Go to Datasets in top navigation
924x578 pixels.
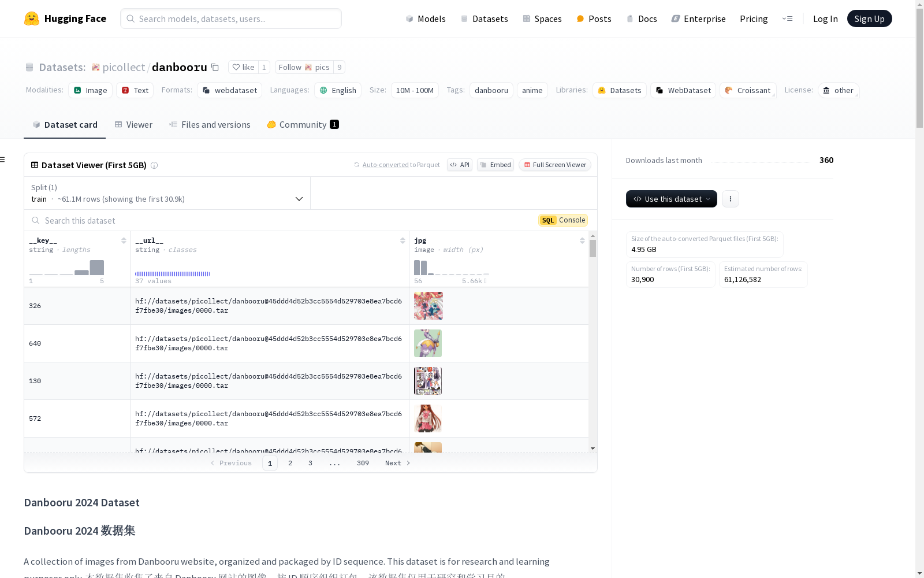click(x=484, y=18)
